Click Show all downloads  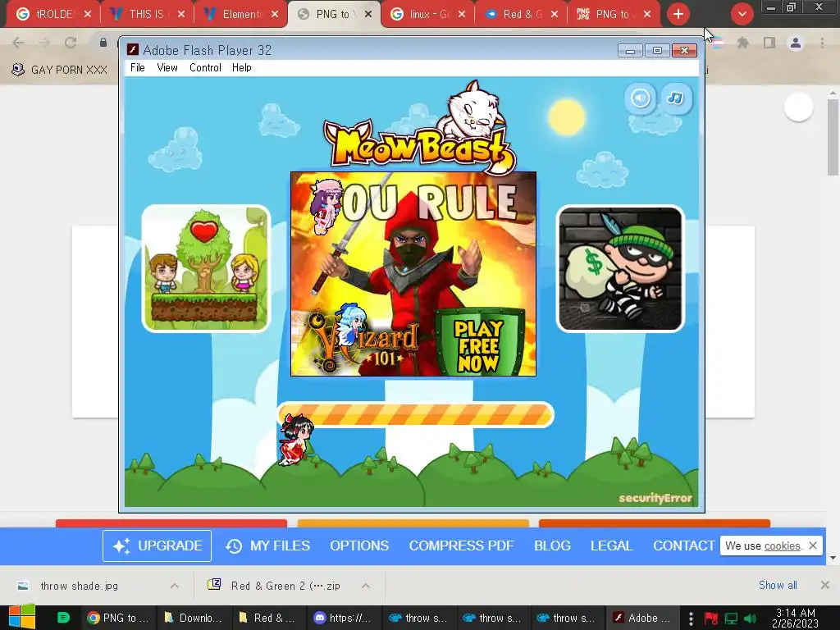pyautogui.click(x=778, y=585)
